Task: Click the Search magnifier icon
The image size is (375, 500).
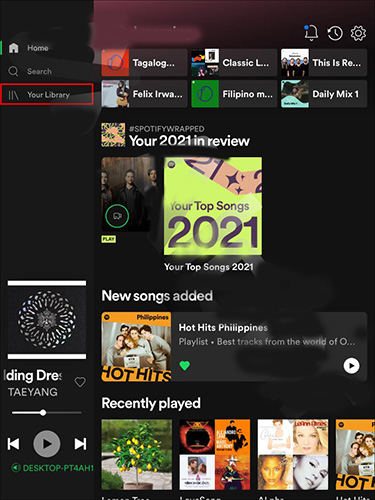Action: click(13, 71)
